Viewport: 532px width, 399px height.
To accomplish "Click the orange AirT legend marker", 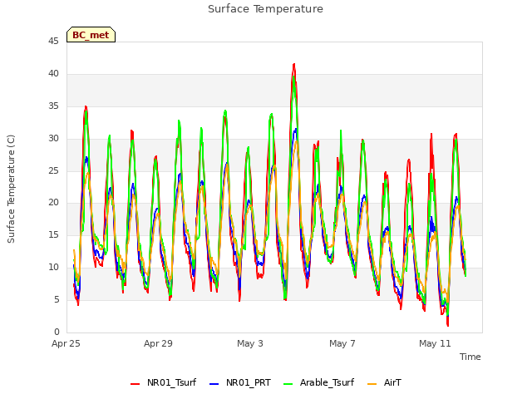I will (372, 384).
